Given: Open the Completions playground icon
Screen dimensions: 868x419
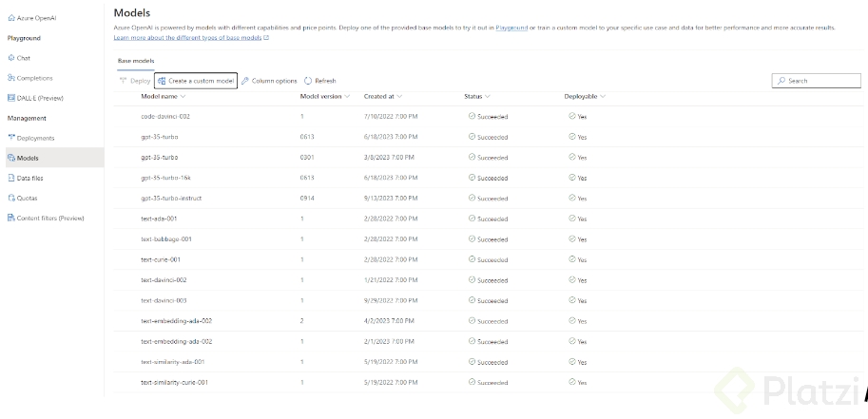Looking at the screenshot, I should [x=11, y=78].
